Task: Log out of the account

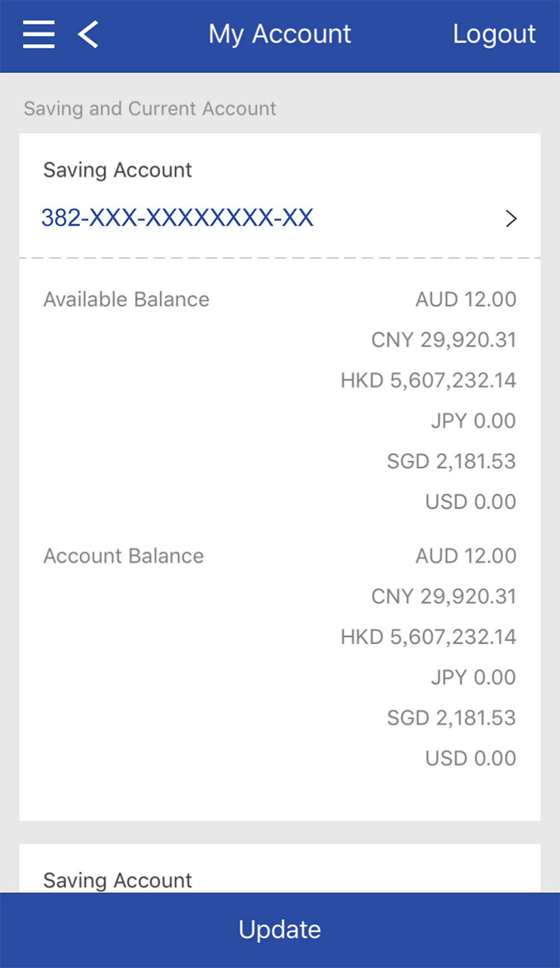Action: point(494,34)
